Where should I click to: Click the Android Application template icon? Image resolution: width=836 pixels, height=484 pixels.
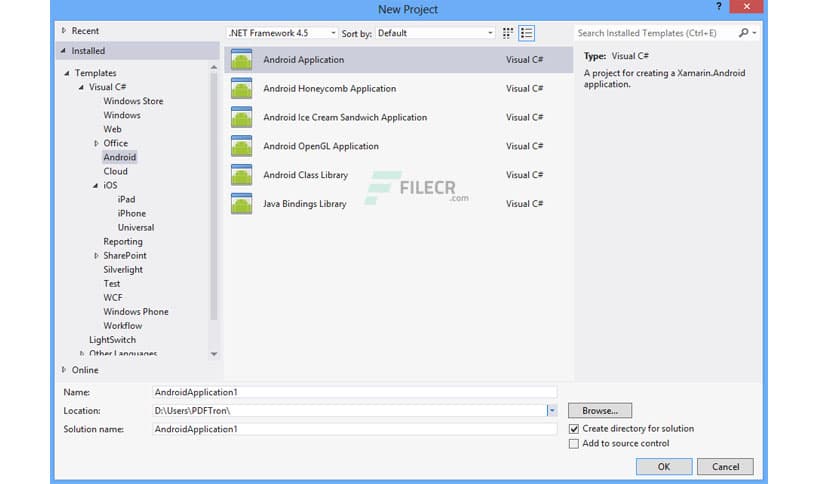[242, 60]
